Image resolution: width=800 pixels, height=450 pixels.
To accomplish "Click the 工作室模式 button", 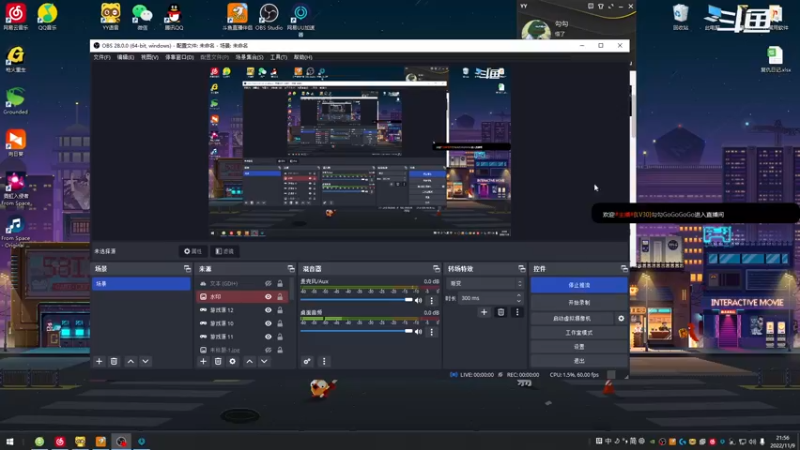I will click(x=579, y=333).
